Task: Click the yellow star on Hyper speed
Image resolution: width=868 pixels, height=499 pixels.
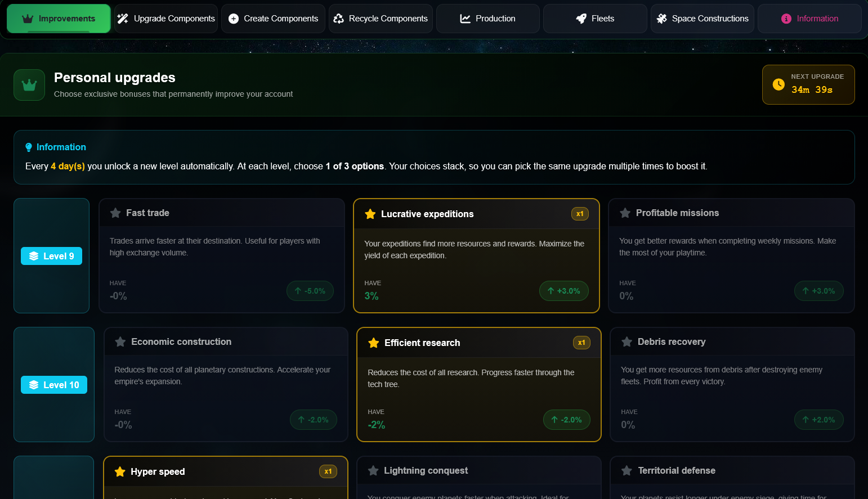Action: [119, 471]
